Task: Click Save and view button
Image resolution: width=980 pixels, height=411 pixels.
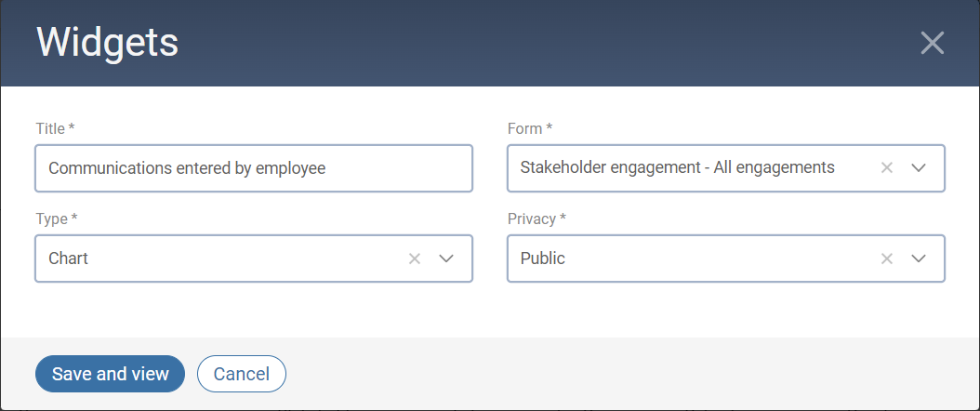Action: click(x=110, y=374)
